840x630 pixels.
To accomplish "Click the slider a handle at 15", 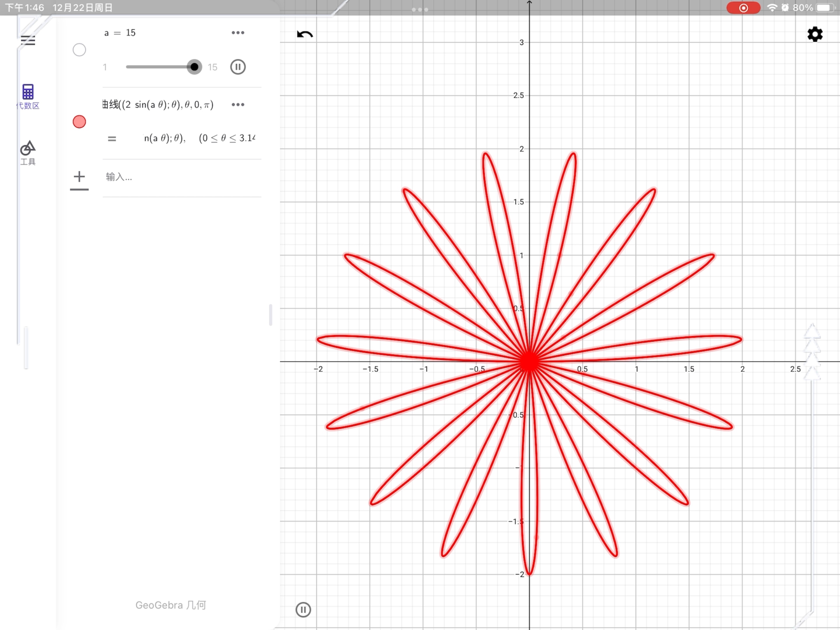I will tap(195, 67).
